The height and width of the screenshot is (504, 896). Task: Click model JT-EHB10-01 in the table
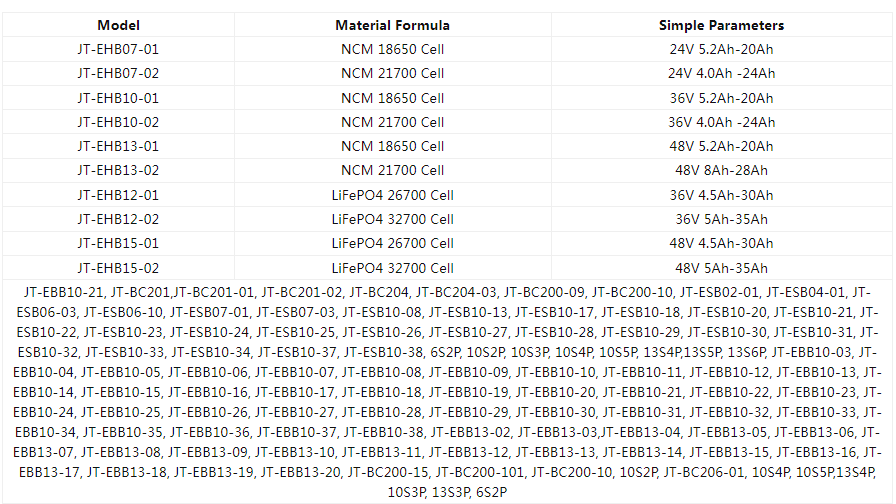click(x=118, y=98)
